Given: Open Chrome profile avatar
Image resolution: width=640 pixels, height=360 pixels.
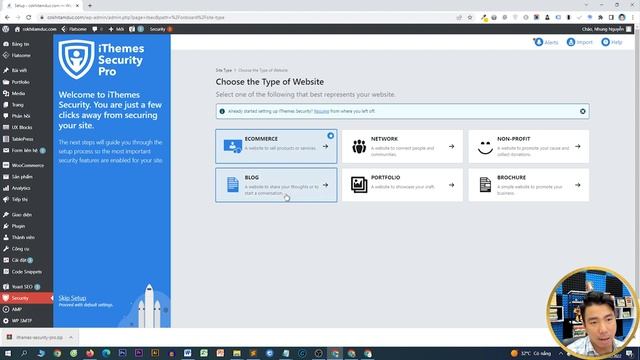Looking at the screenshot, I should click(x=622, y=18).
